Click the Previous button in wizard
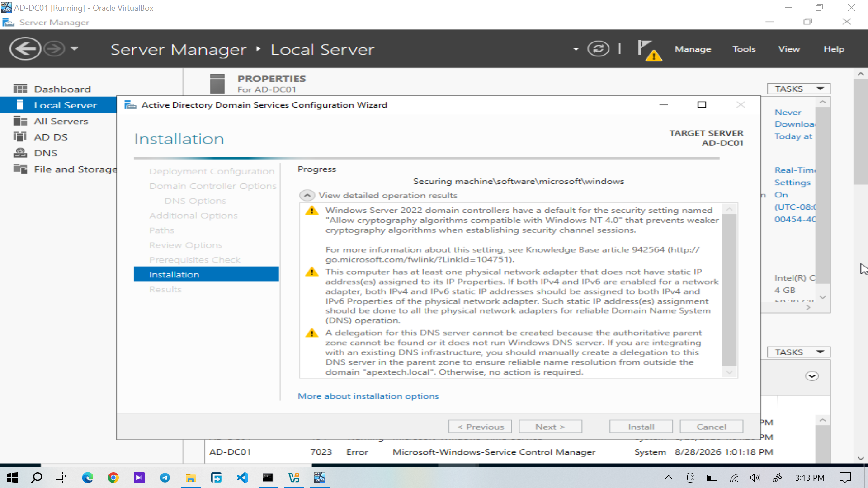Screen dimensions: 868x488 point(480,427)
